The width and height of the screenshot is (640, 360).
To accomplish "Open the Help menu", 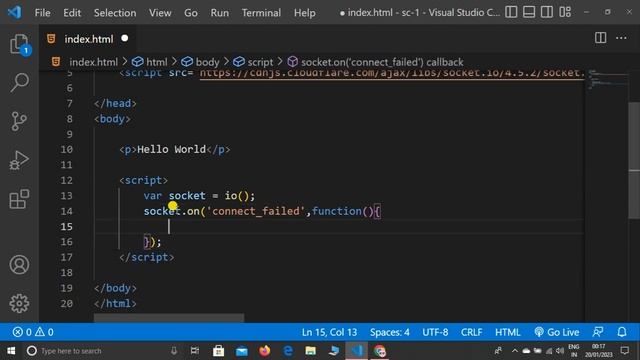I will tap(304, 13).
